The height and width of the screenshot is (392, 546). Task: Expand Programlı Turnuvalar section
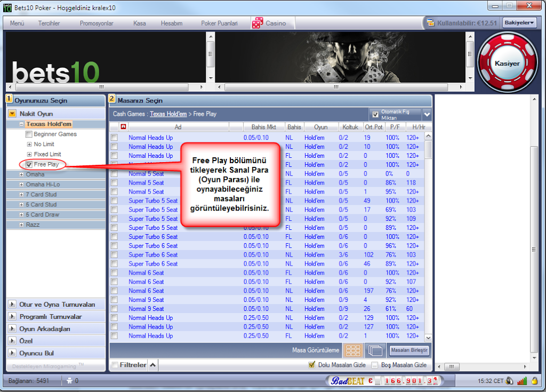coord(12,316)
